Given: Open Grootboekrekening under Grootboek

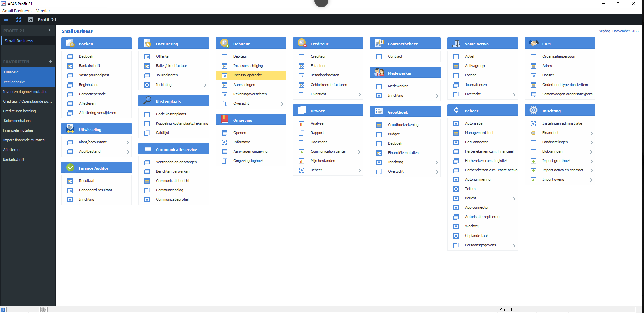Looking at the screenshot, I should (x=403, y=125).
